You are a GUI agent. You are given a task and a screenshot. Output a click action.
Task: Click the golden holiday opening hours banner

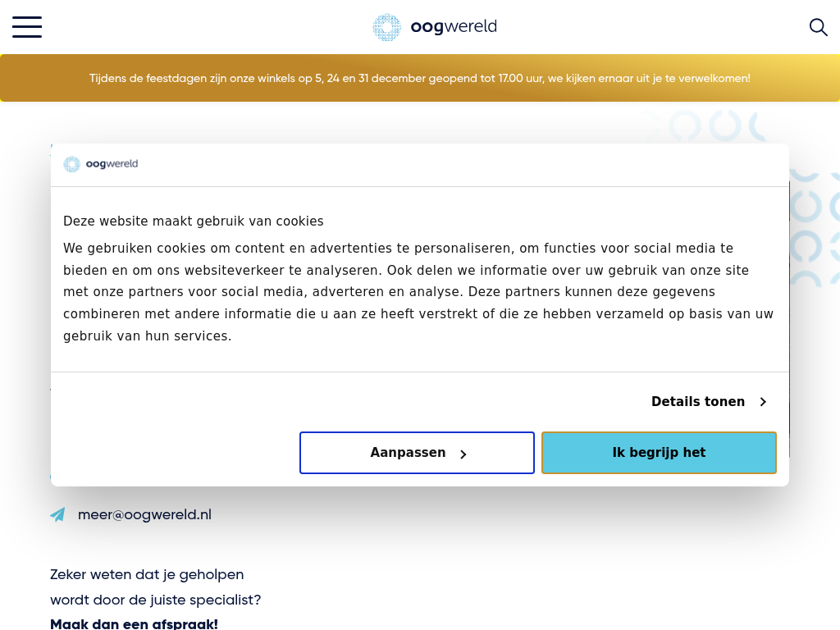[x=420, y=79]
